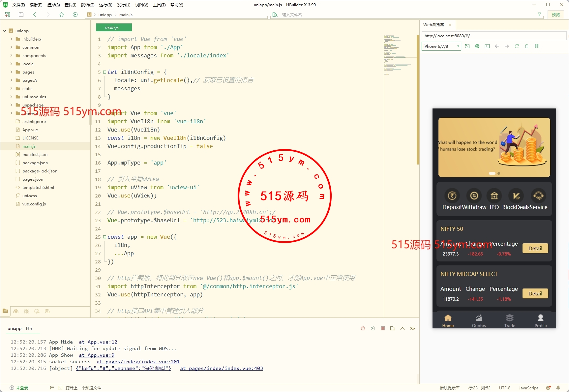Click the filter funnel icon
569x392 pixels.
coord(539,15)
